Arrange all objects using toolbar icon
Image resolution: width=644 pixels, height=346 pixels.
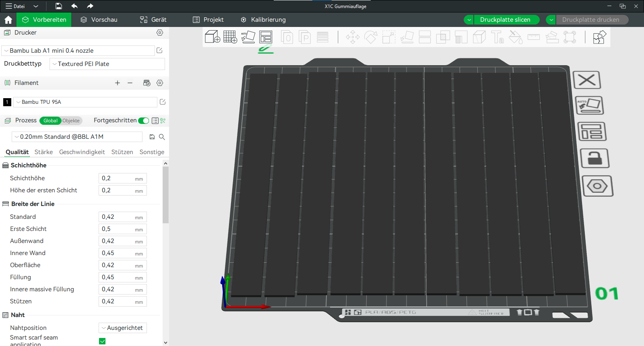tap(266, 37)
